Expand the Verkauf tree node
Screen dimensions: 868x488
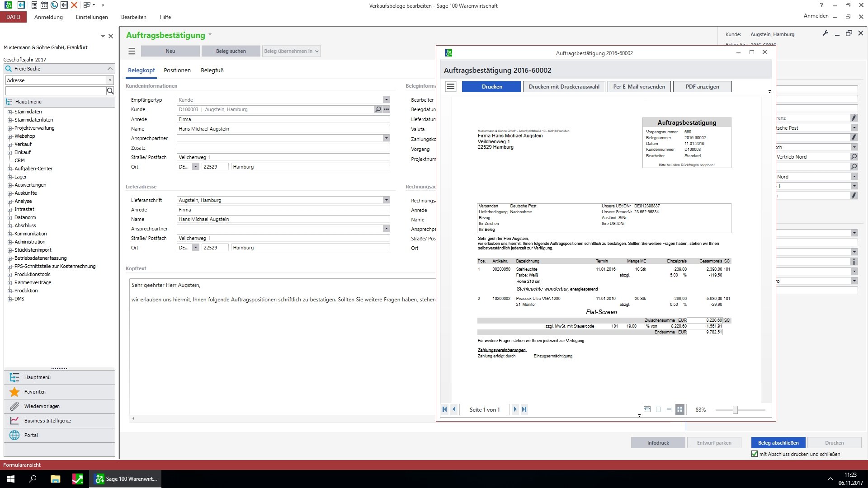coord(9,144)
